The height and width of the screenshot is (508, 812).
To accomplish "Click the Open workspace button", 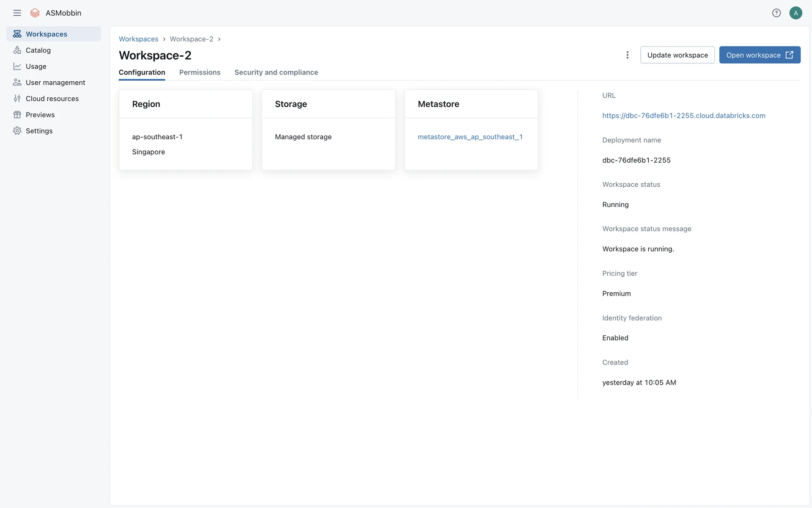I will [x=760, y=55].
